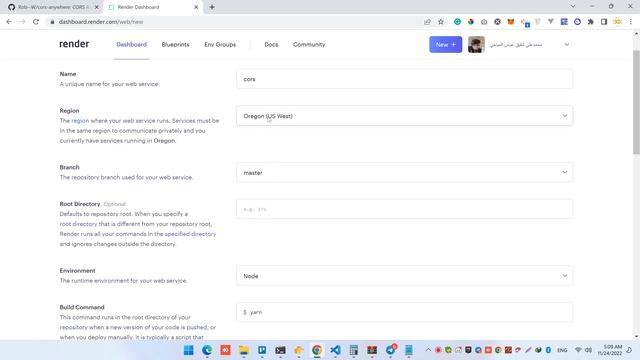
Task: Open the Region dropdown Oregon (US West)
Action: click(x=404, y=116)
